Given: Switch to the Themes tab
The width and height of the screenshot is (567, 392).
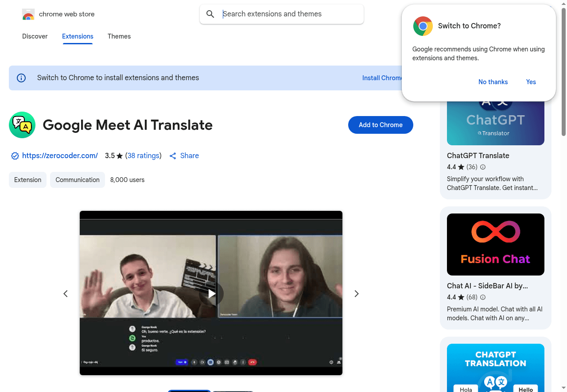Looking at the screenshot, I should (x=119, y=36).
